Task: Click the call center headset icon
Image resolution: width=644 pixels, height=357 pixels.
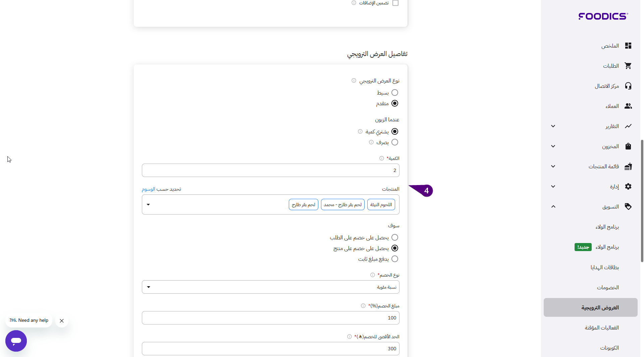Action: point(628,86)
